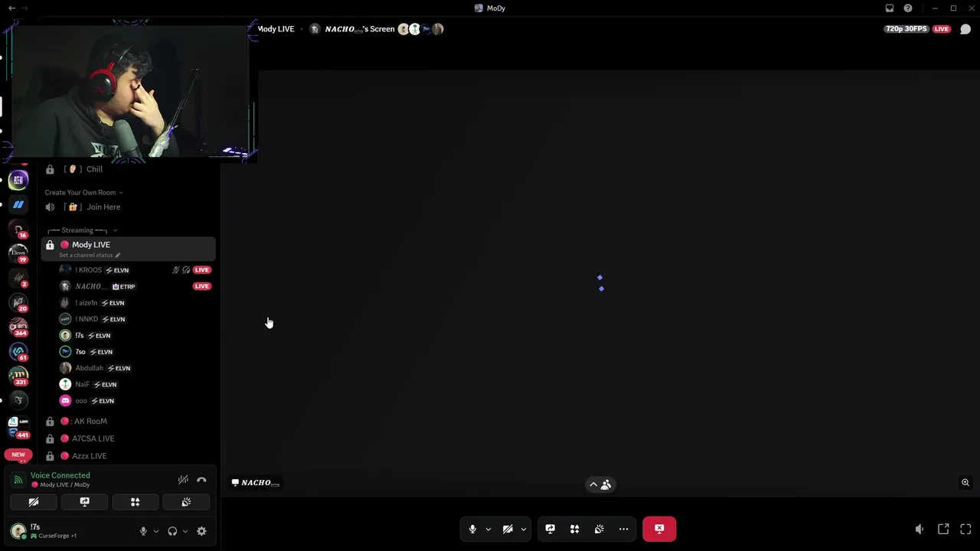Open the soundboard in the voice panel

click(x=186, y=502)
